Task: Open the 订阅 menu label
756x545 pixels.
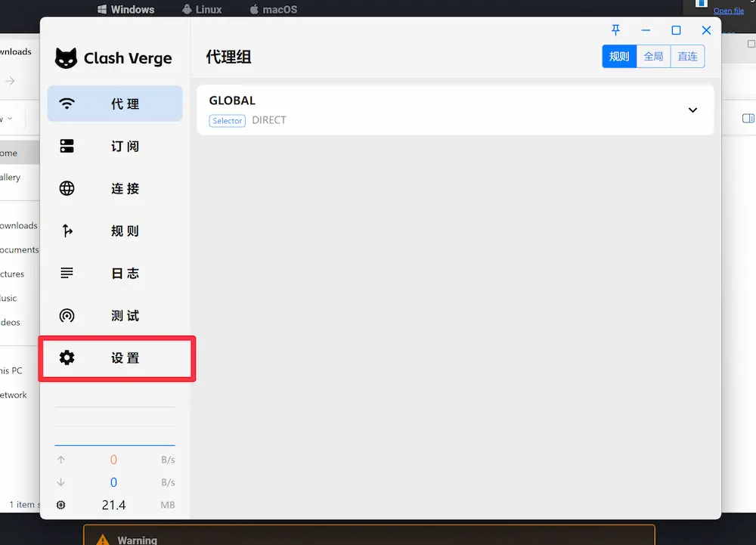Action: click(125, 147)
